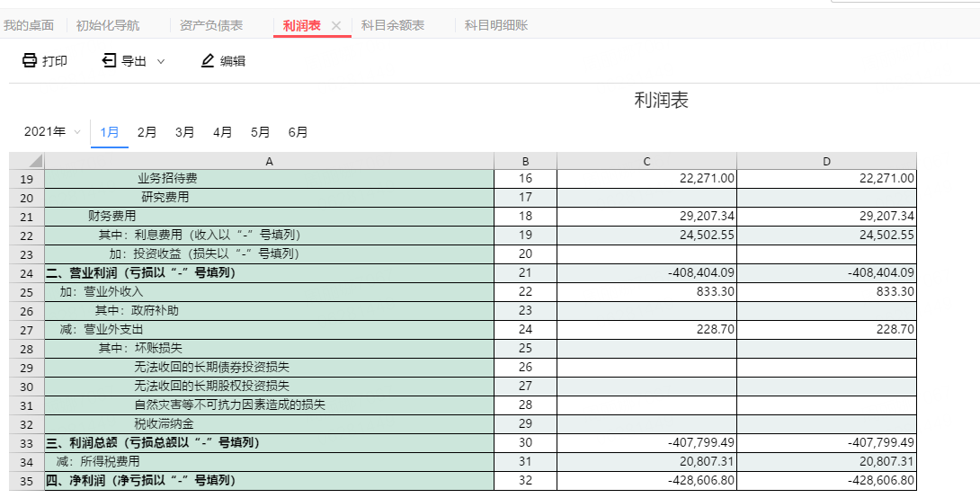
Task: Click column D value -428,606.80
Action: tap(827, 481)
